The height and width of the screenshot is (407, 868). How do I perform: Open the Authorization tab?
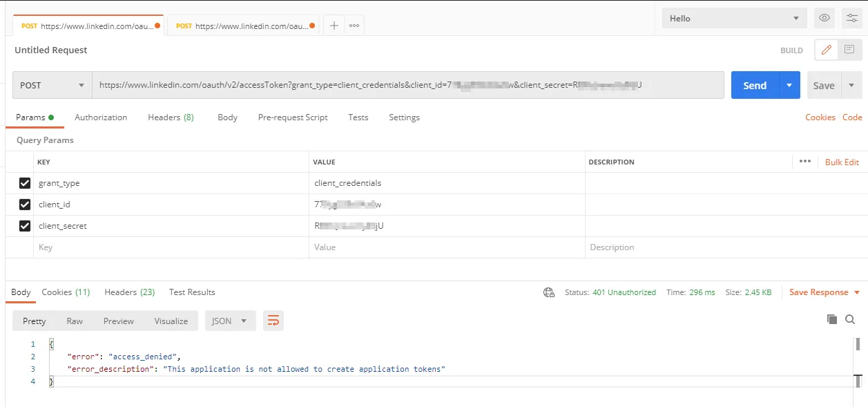coord(101,117)
